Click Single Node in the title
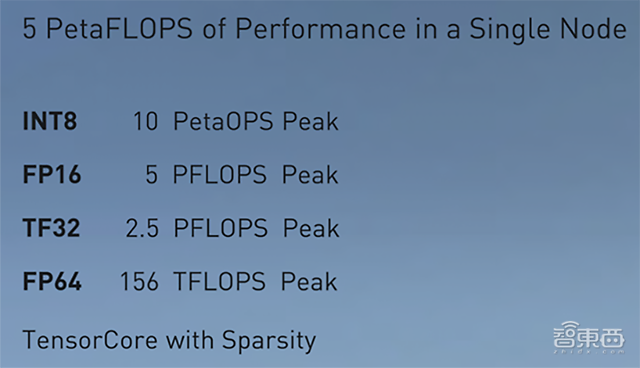This screenshot has width=640, height=368. click(x=548, y=29)
